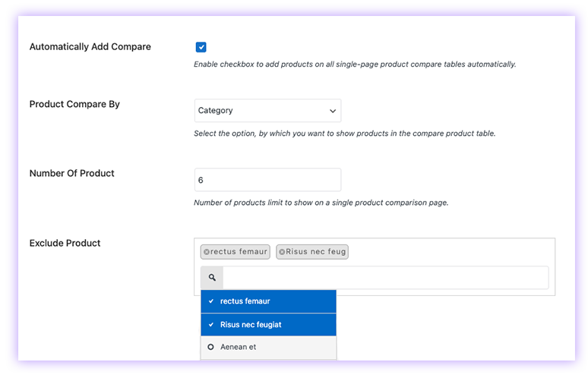Remove the "Risus nec feug" tag with its x icon
Image resolution: width=588 pixels, height=378 pixels.
click(x=282, y=252)
